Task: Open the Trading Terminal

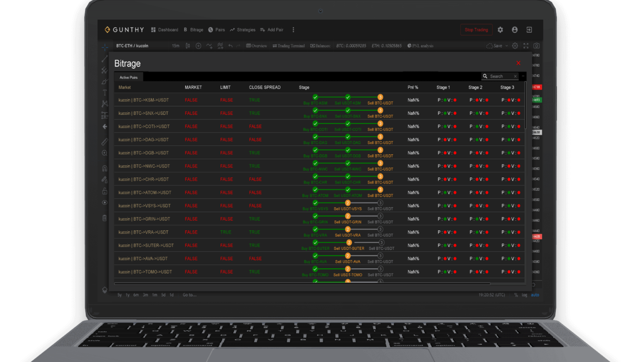Action: pyautogui.click(x=289, y=46)
